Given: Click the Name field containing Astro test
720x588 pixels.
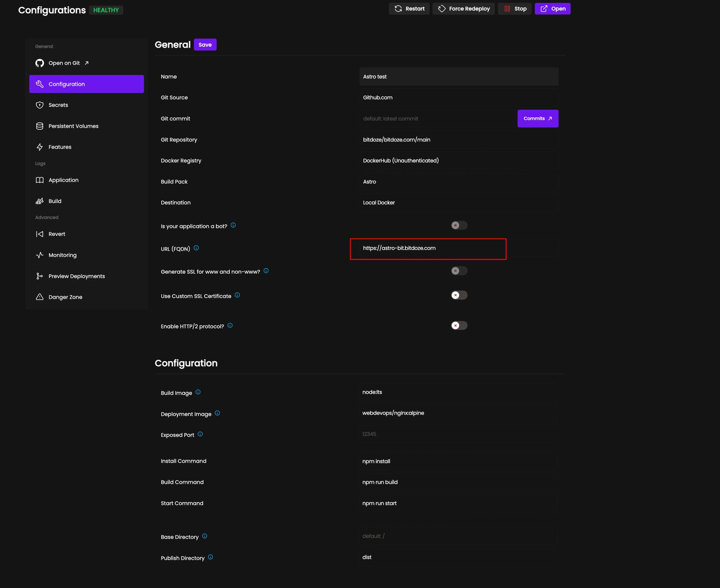Looking at the screenshot, I should [459, 76].
